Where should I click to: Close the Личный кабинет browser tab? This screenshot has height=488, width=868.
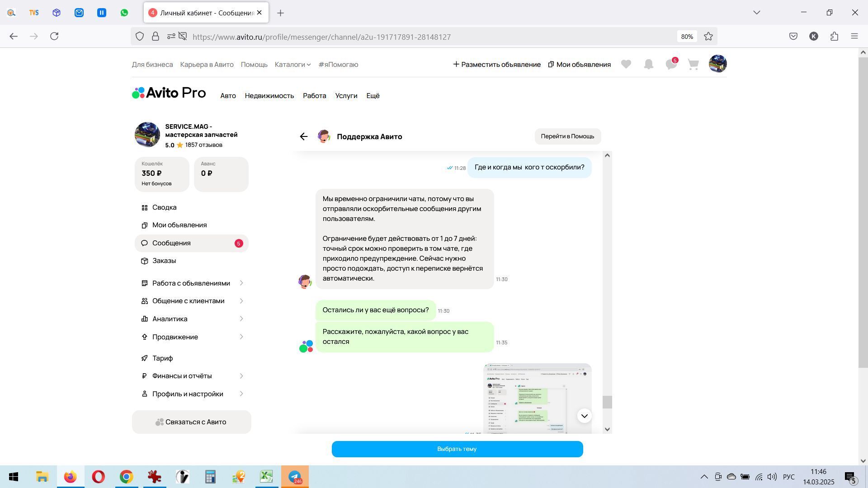coord(259,13)
